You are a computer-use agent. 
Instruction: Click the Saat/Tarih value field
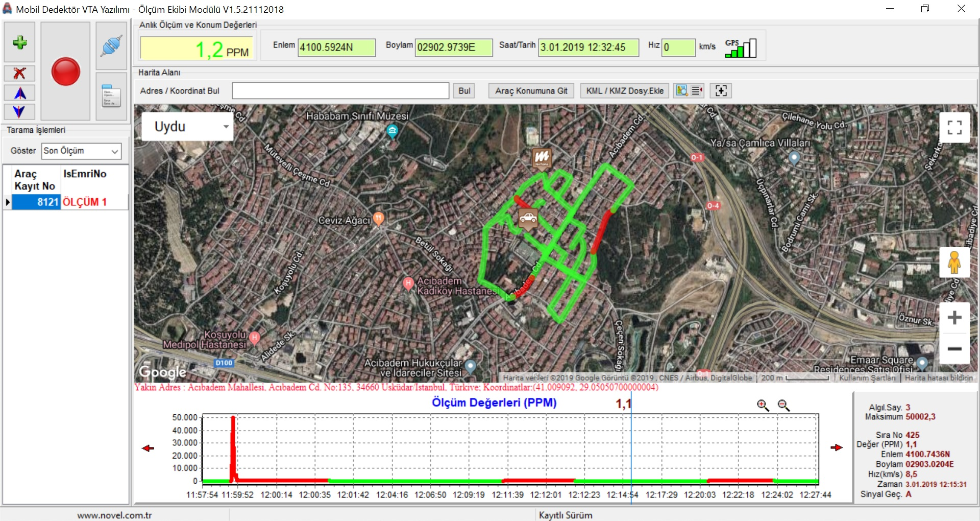[x=589, y=48]
